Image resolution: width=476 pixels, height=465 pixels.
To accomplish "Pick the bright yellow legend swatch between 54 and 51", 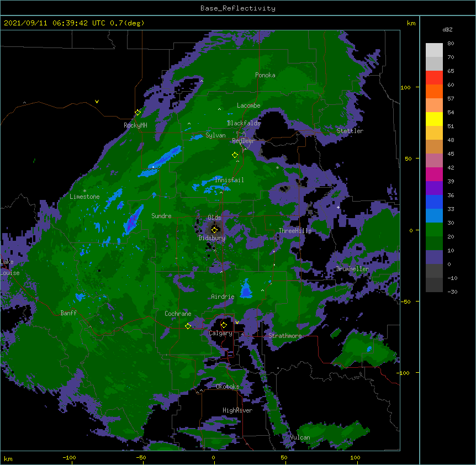I will [434, 119].
